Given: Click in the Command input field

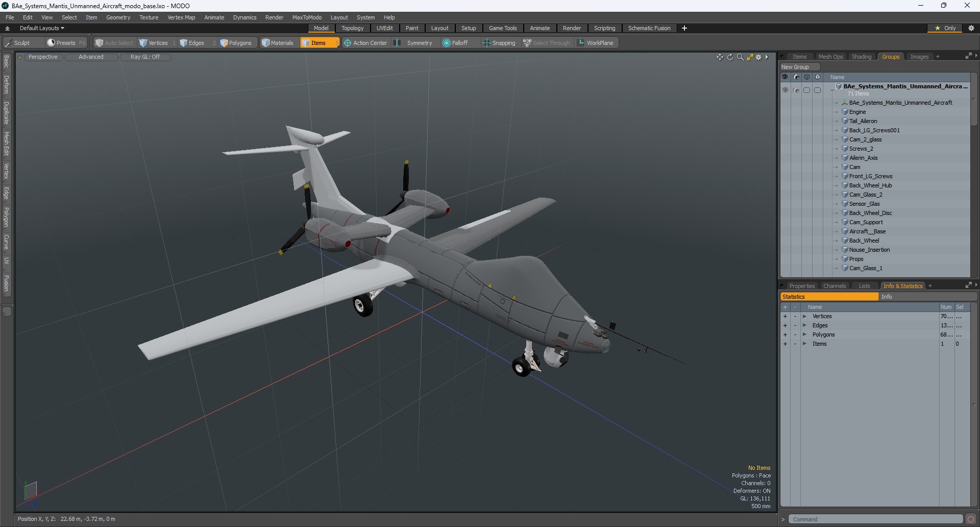Looking at the screenshot, I should (875, 519).
